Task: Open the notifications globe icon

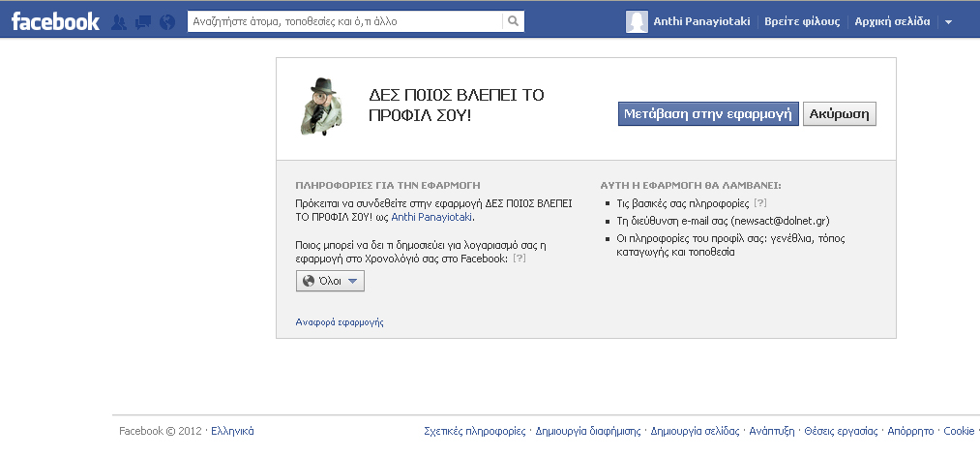Action: pyautogui.click(x=167, y=21)
